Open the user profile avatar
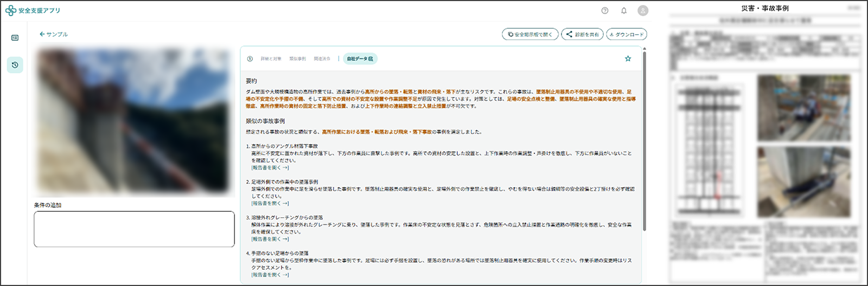Screen dimensions: 868x286 (x=643, y=10)
